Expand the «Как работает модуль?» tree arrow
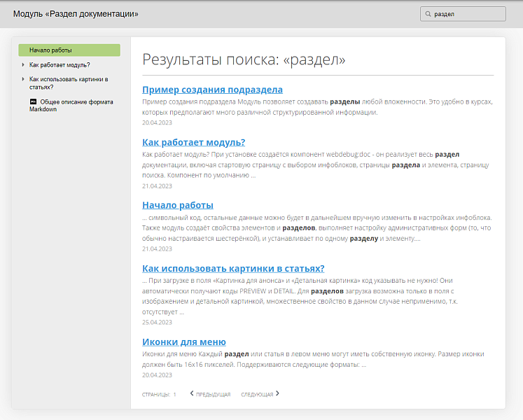 tap(23, 65)
